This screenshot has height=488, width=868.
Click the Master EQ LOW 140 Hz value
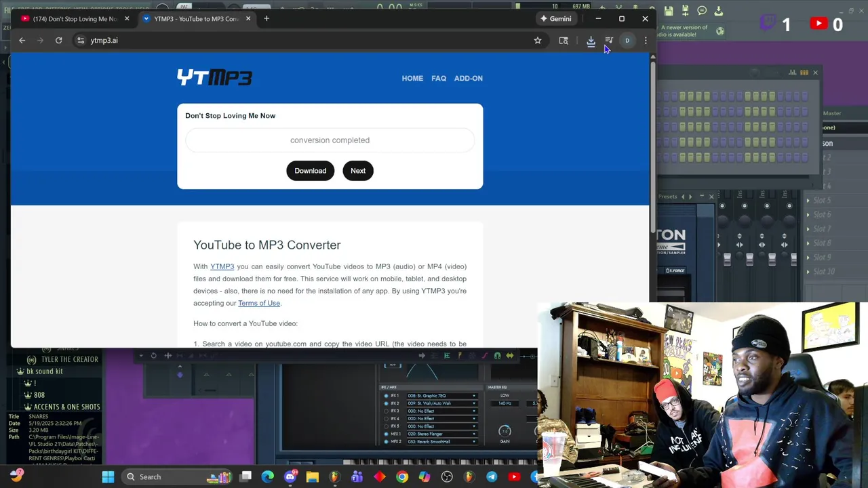tap(505, 403)
